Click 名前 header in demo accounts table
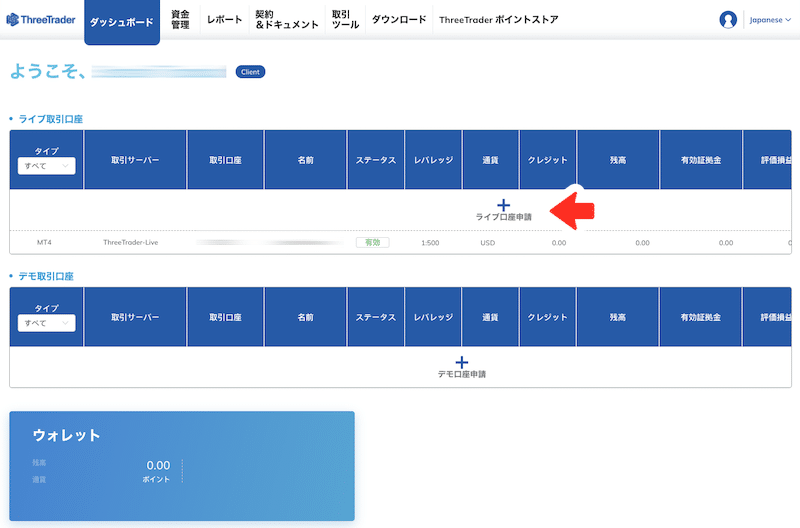This screenshot has width=800, height=528. 306,317
